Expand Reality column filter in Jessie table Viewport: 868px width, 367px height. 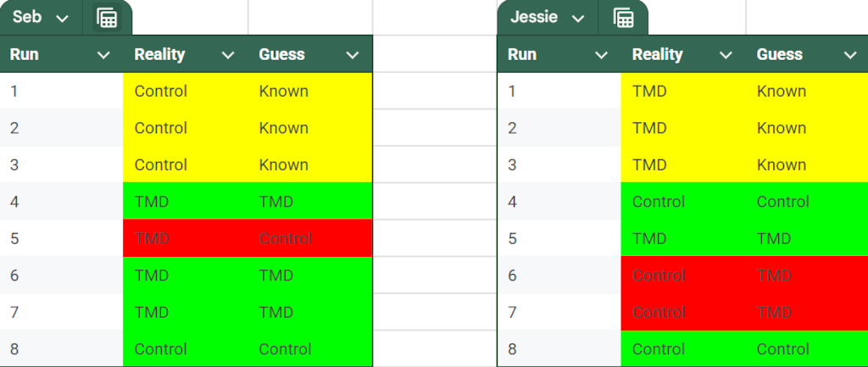point(726,55)
